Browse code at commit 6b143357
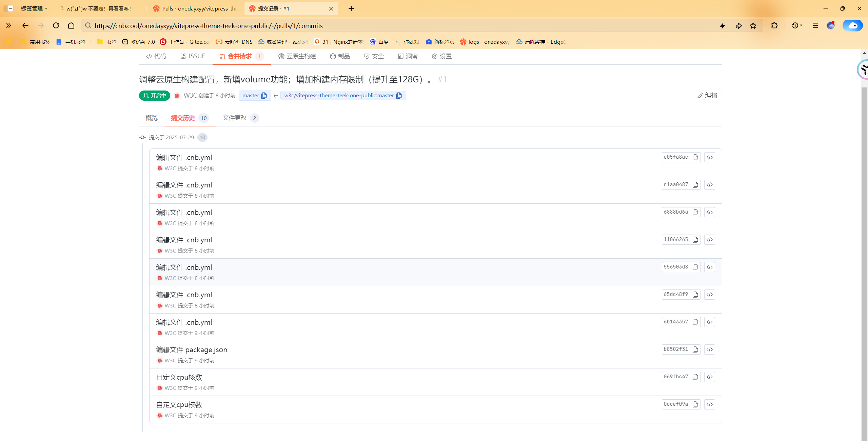 tap(710, 322)
